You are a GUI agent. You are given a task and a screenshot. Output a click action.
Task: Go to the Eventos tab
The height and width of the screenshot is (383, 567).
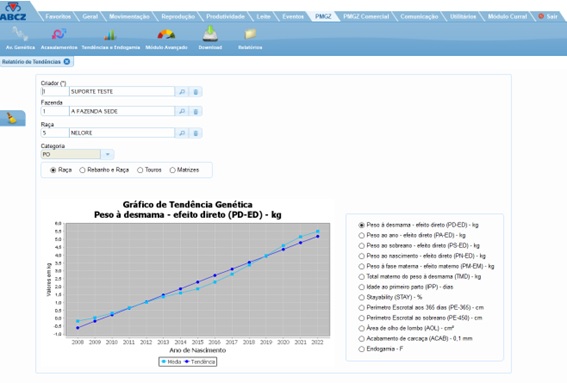[293, 16]
